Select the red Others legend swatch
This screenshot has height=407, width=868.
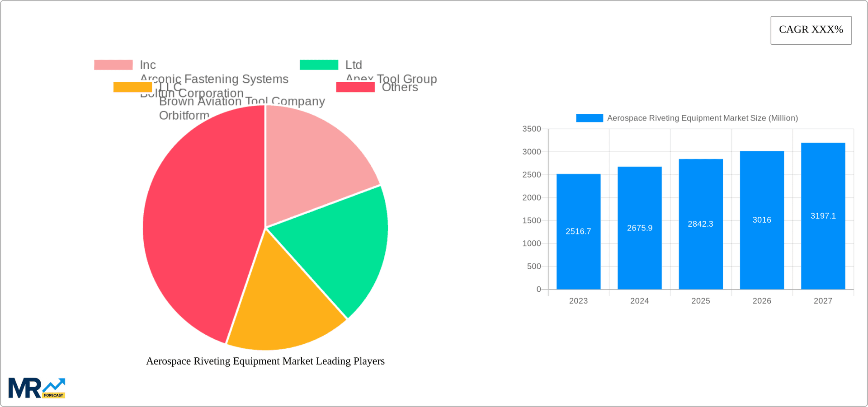354,87
